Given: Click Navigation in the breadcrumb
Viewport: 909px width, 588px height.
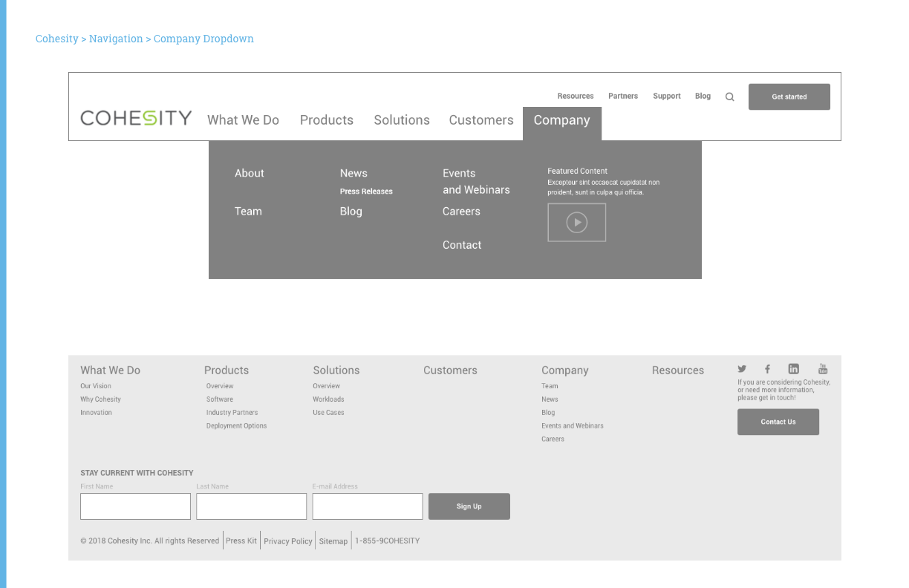Looking at the screenshot, I should [x=116, y=39].
